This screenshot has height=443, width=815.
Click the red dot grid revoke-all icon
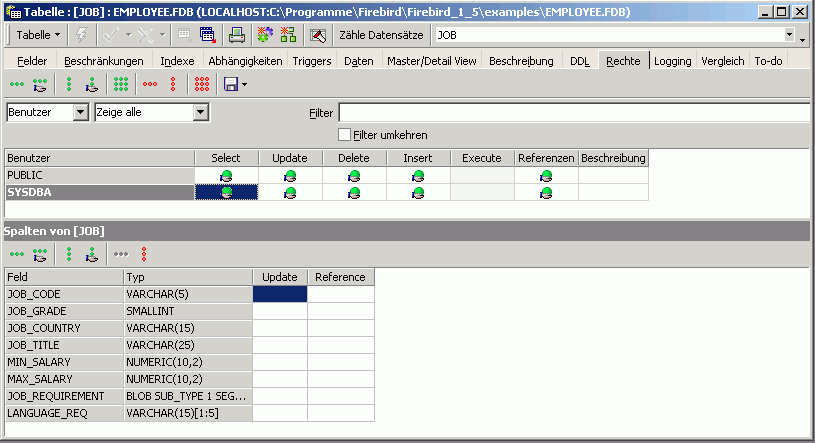click(202, 84)
